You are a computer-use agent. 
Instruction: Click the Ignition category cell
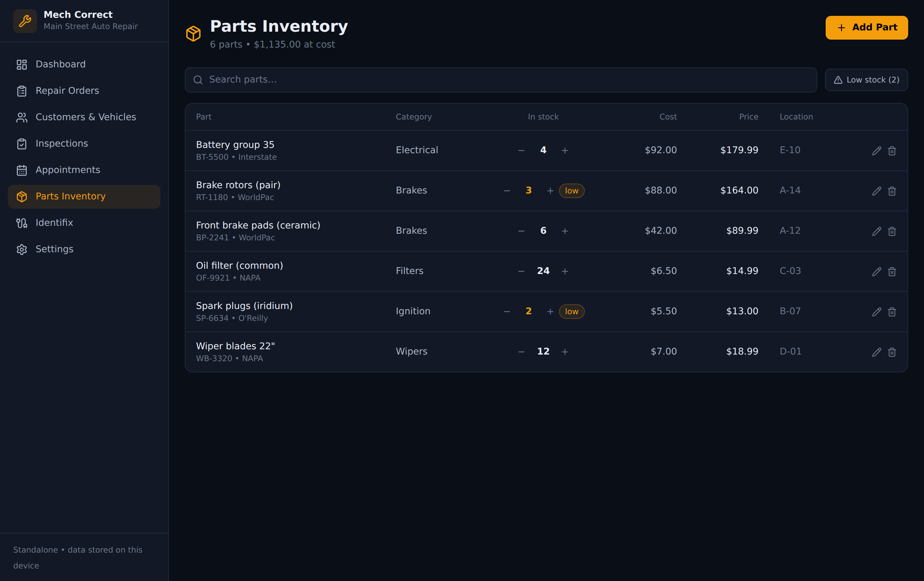[413, 311]
